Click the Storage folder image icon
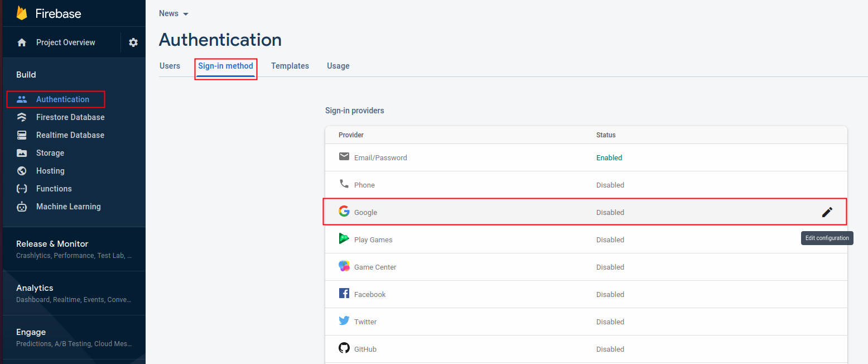This screenshot has width=868, height=364. [x=22, y=153]
